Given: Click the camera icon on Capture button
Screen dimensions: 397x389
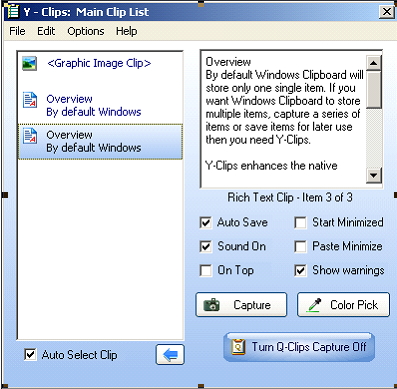Looking at the screenshot, I should [211, 305].
